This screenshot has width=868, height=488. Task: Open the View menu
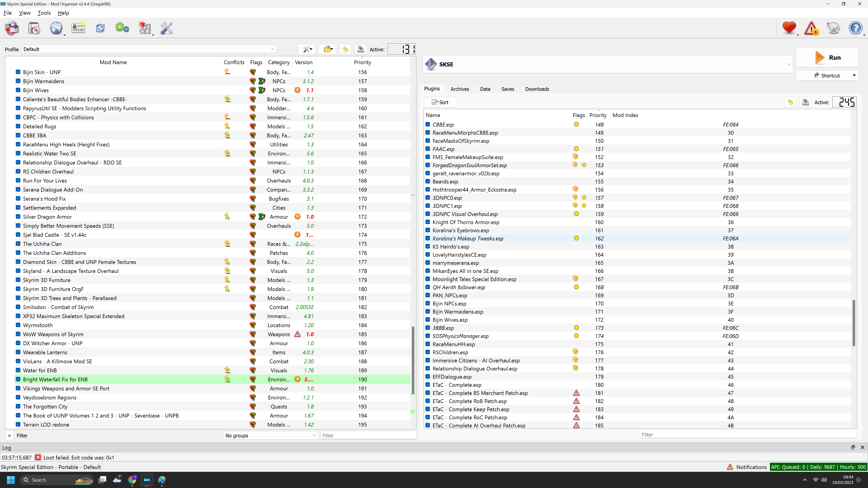tap(25, 13)
